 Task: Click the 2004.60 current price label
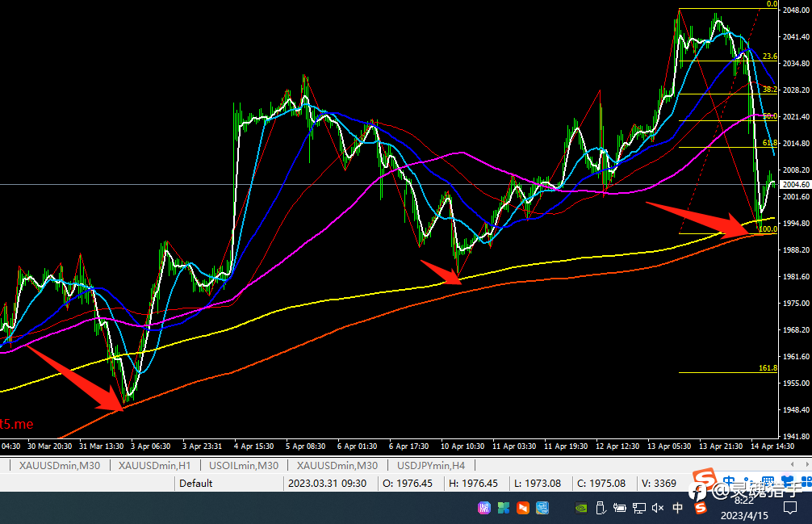pyautogui.click(x=795, y=184)
